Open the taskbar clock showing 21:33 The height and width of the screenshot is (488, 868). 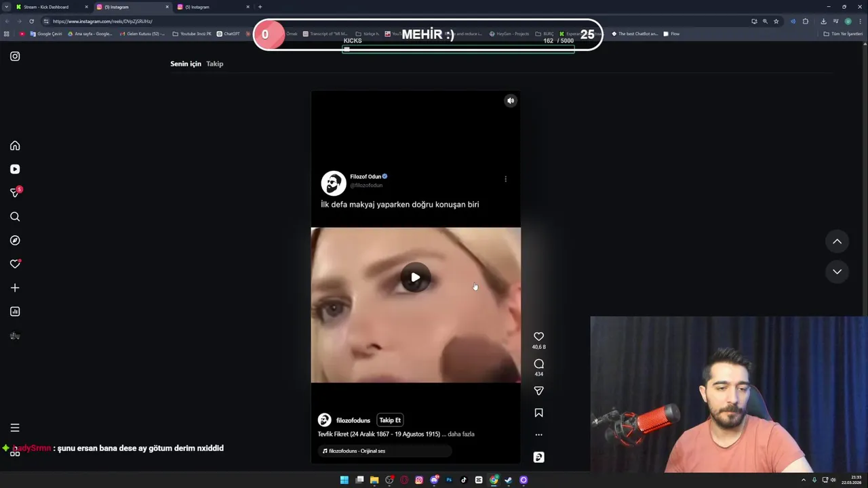[852, 480]
